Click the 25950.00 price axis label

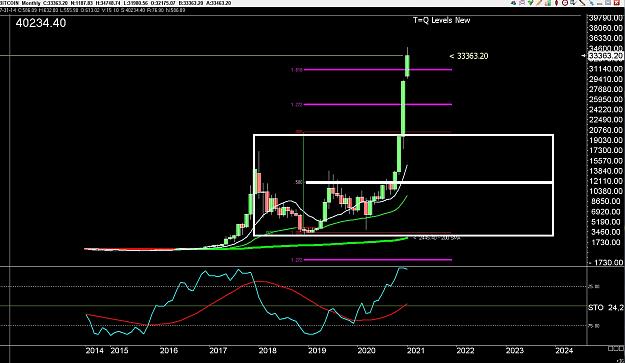605,99
